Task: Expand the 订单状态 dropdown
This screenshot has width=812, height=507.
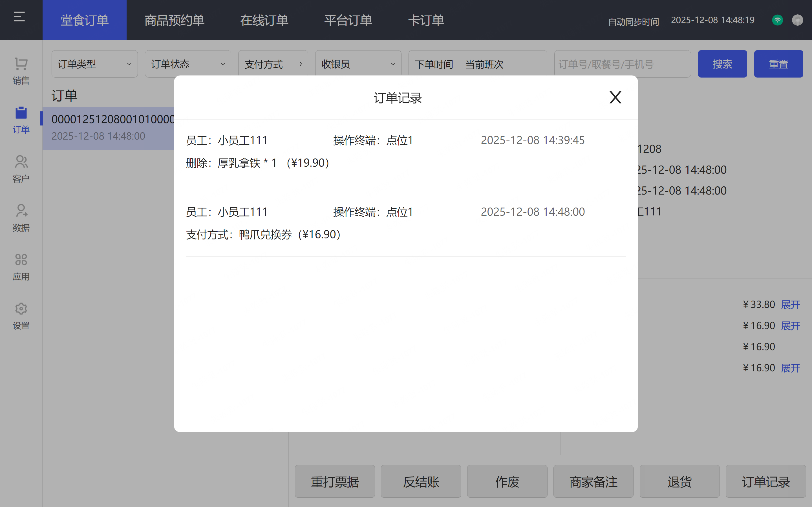Action: point(188,64)
